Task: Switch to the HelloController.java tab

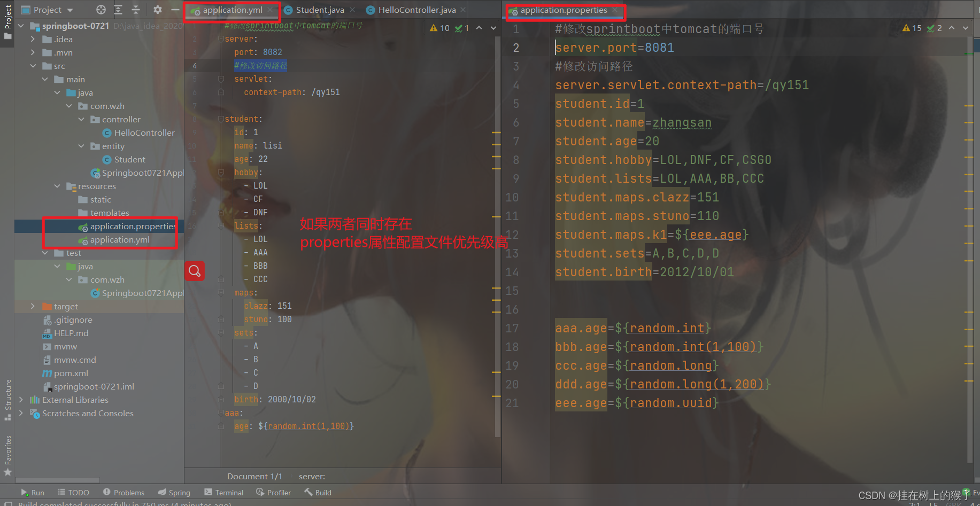Action: click(x=417, y=10)
